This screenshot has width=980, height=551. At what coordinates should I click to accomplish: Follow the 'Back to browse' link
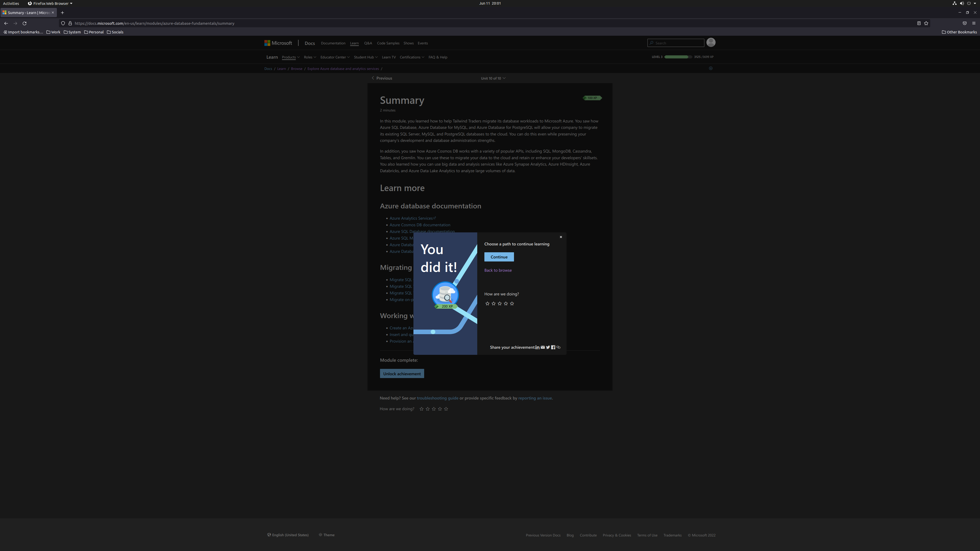498,270
